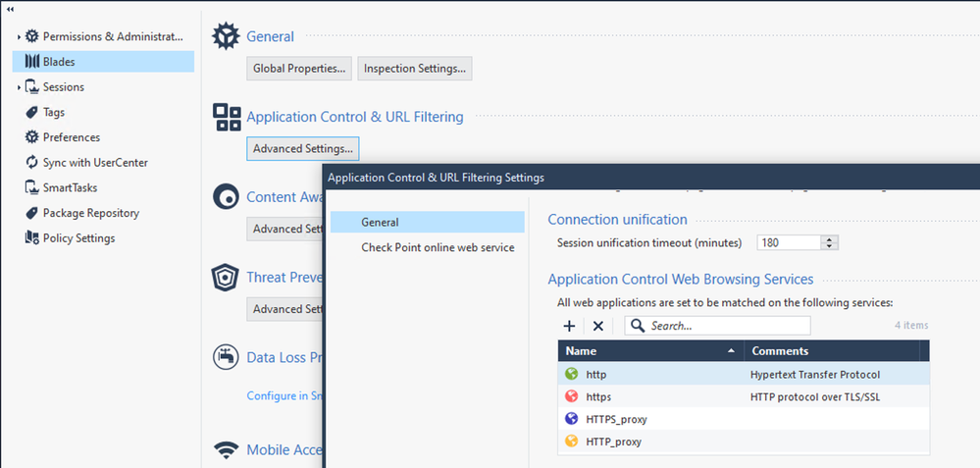Remove selected service with X icon
The height and width of the screenshot is (468, 980).
(x=598, y=326)
